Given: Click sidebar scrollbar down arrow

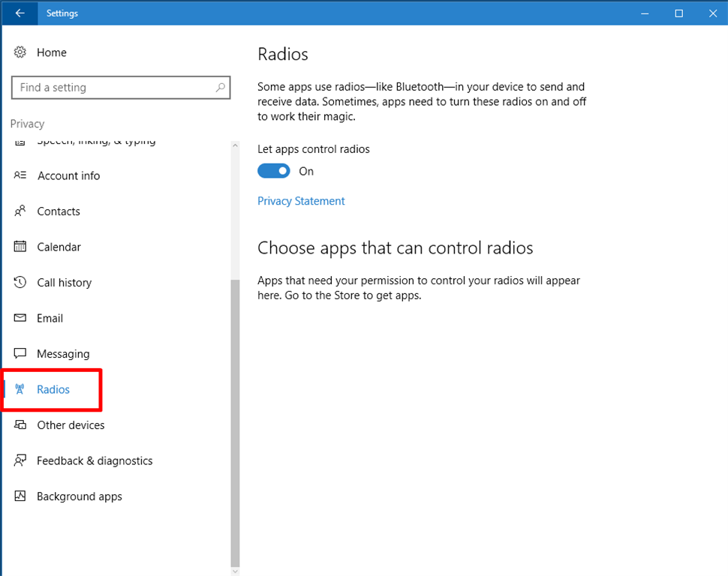Looking at the screenshot, I should pos(235,571).
